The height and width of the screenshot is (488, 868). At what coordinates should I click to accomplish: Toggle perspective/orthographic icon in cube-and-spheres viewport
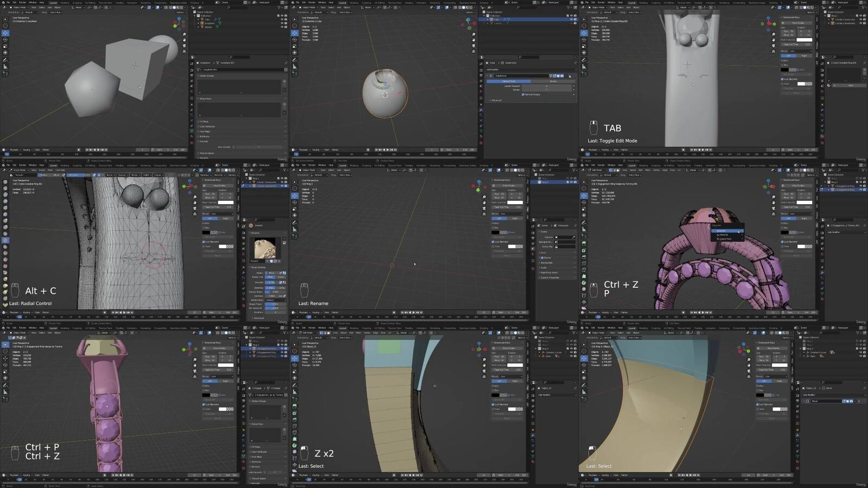click(184, 52)
